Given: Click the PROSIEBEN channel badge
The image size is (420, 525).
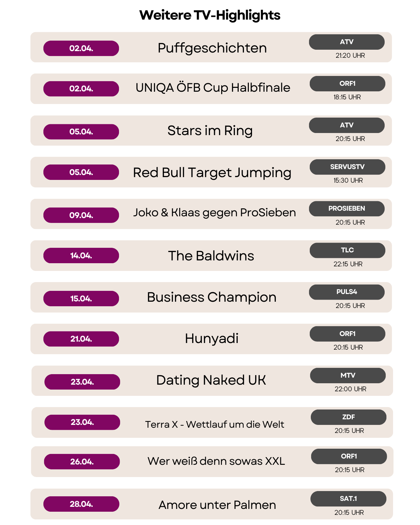Looking at the screenshot, I should click(347, 209).
